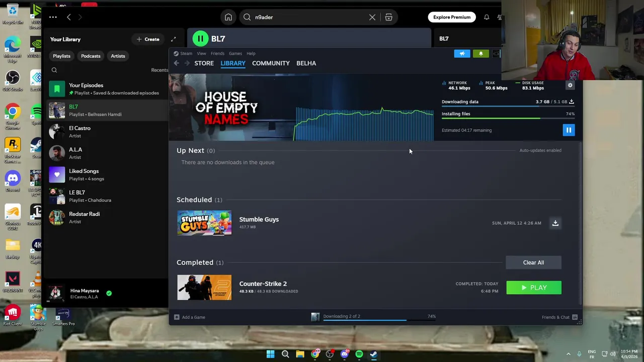
Task: Clear All completed downloads
Action: (533, 262)
